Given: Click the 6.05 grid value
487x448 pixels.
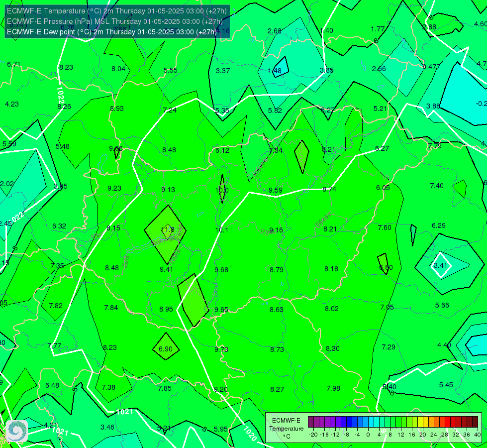Looking at the screenshot, I should click(383, 188).
